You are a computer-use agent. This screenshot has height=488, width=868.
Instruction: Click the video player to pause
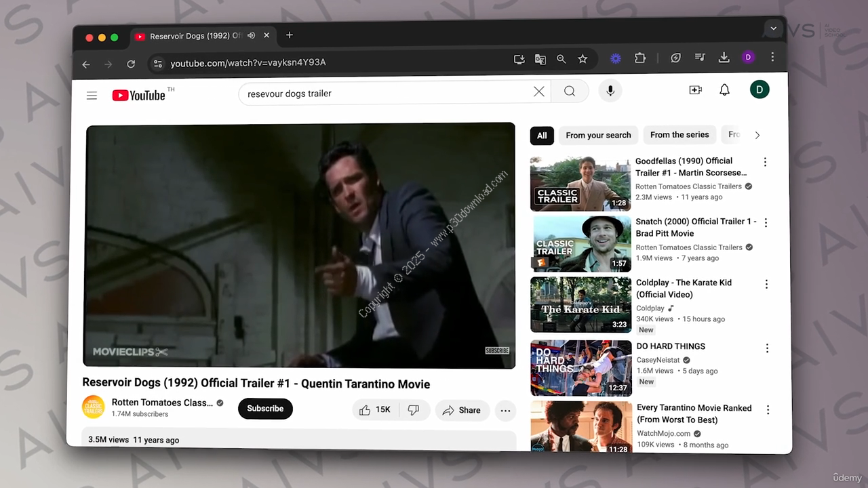click(299, 245)
